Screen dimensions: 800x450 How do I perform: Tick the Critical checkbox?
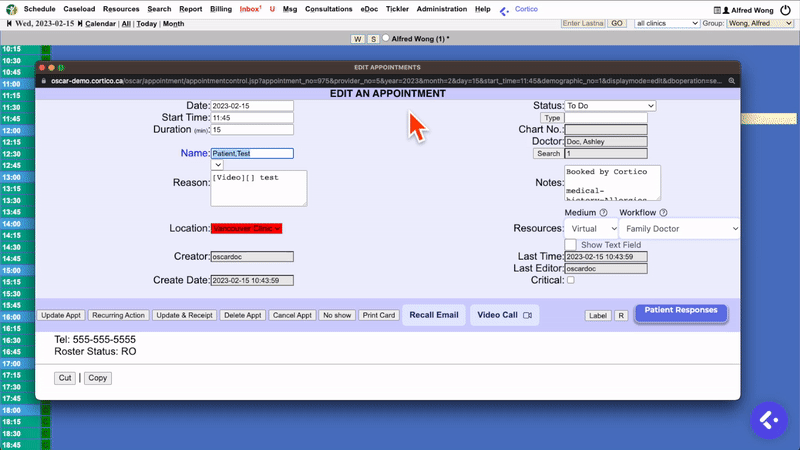[x=570, y=281]
